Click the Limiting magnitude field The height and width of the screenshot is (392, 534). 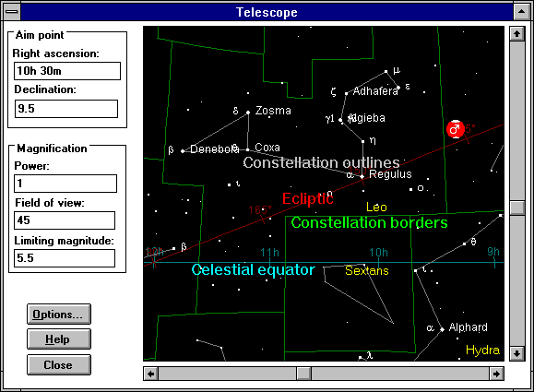click(x=65, y=258)
